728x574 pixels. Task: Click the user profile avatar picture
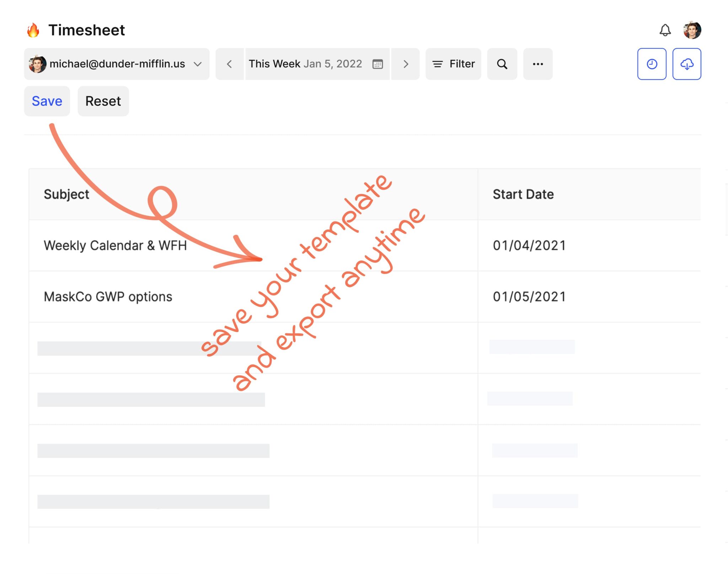(692, 30)
